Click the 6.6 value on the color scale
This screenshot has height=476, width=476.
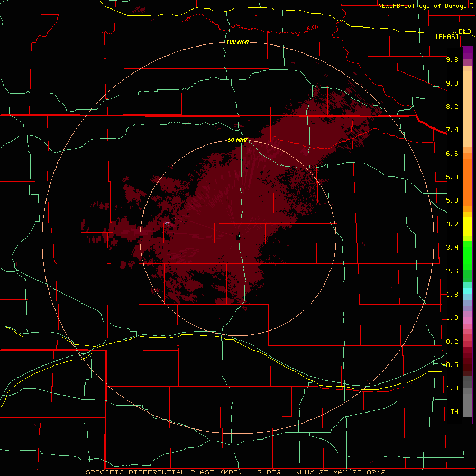(x=452, y=153)
